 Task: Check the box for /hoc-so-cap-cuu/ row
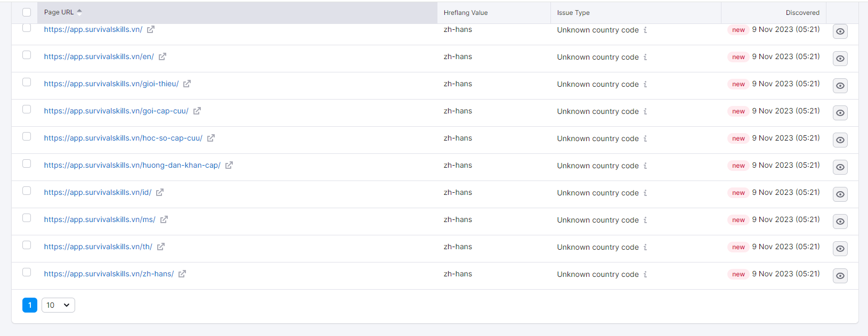pos(27,136)
